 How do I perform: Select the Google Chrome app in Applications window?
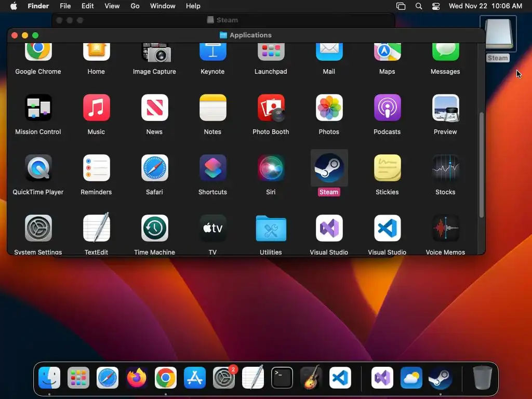click(38, 52)
